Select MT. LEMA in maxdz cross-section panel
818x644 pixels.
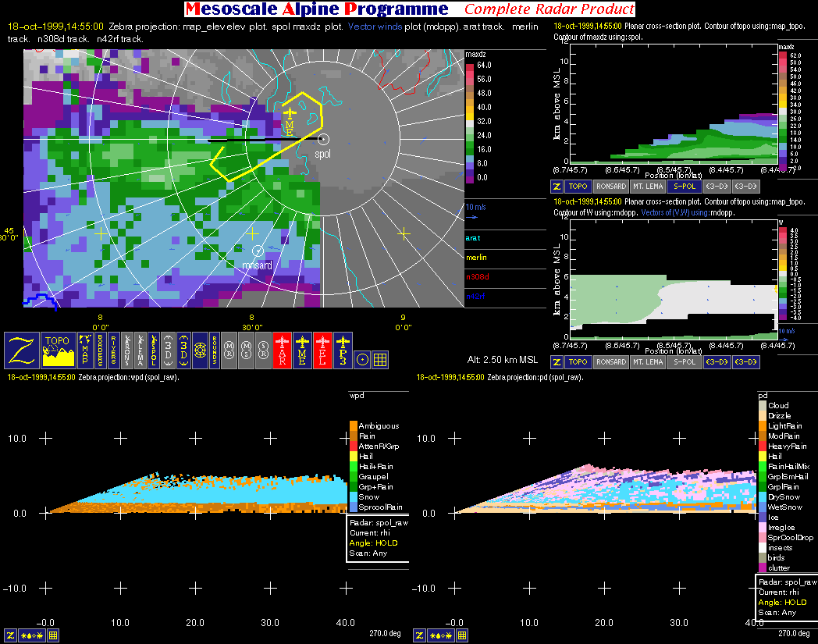pyautogui.click(x=648, y=187)
